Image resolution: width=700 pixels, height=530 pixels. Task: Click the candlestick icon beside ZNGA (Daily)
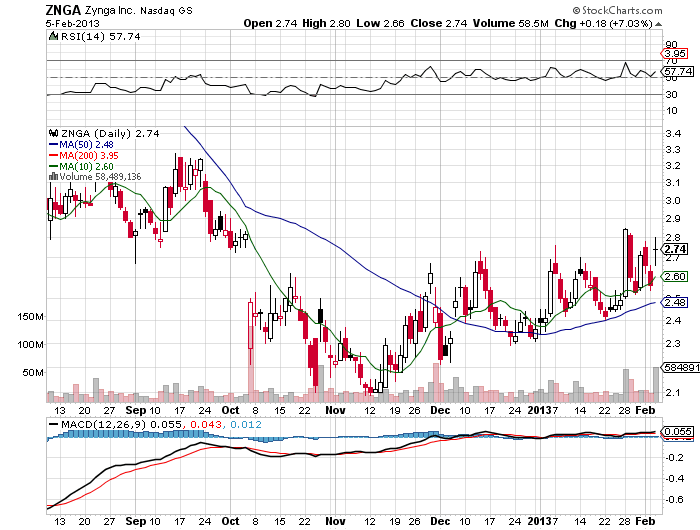click(54, 133)
